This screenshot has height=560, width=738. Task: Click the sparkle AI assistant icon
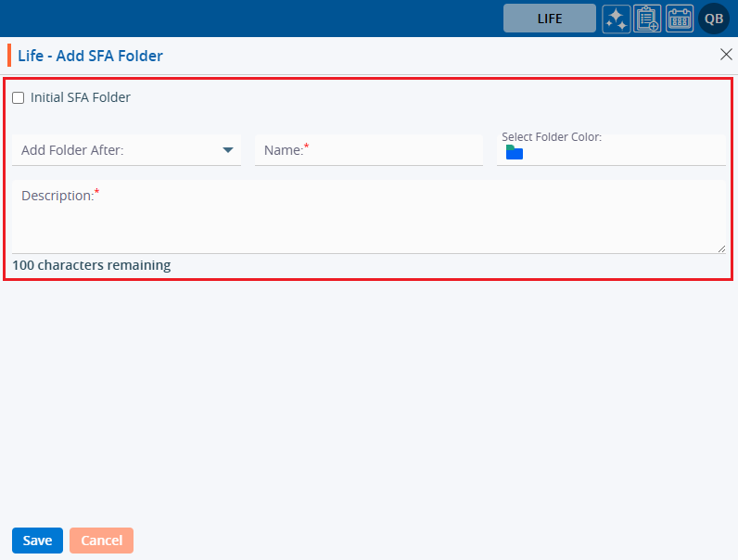coord(617,19)
